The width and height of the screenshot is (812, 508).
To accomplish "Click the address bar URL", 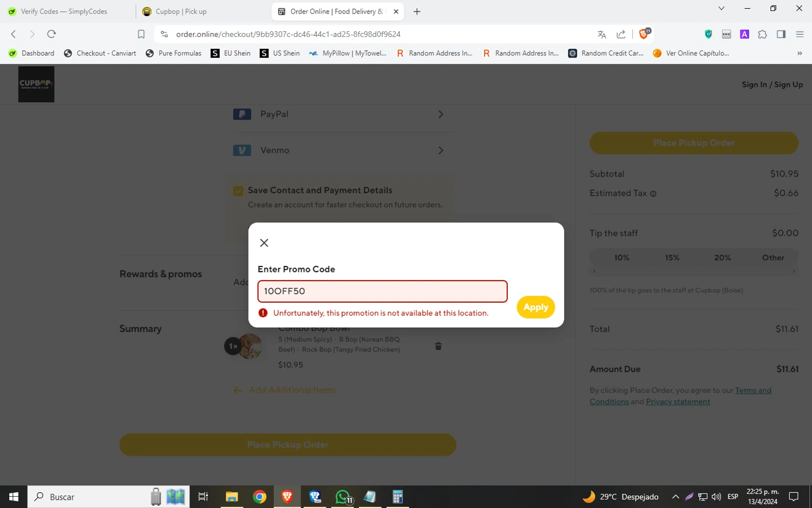I will click(x=288, y=34).
